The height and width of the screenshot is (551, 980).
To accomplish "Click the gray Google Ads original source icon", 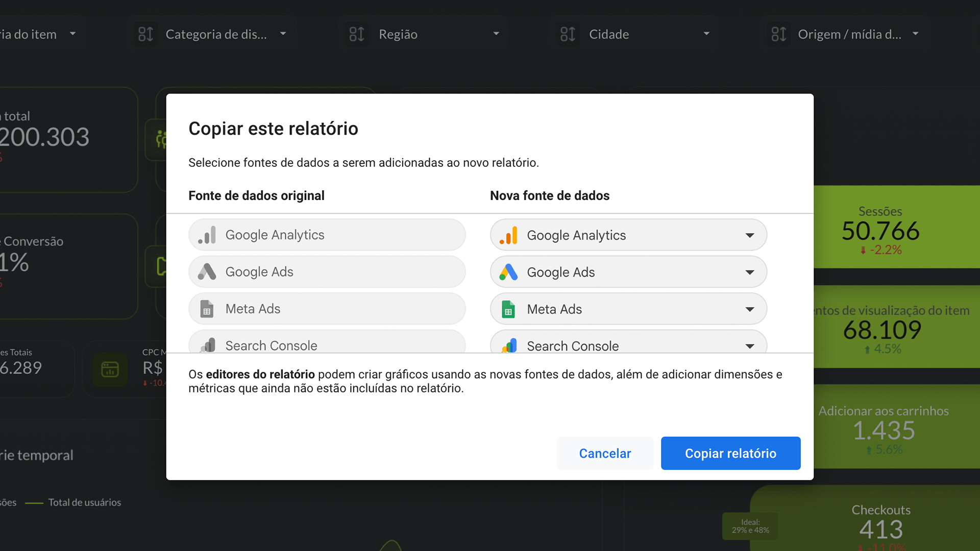I will point(207,272).
